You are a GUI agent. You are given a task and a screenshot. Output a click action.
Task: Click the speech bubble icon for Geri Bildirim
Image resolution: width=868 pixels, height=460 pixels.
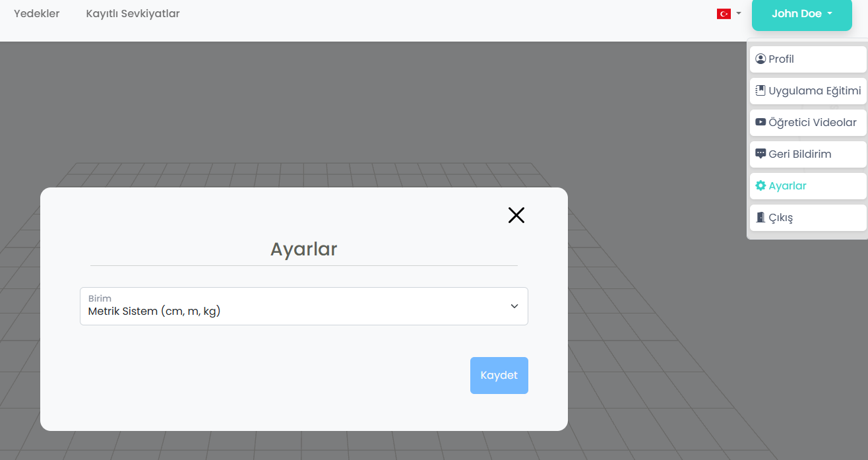pyautogui.click(x=760, y=154)
